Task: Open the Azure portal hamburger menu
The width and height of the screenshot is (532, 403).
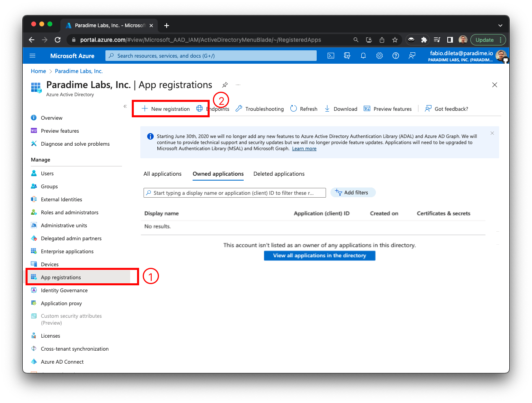Action: 33,56
